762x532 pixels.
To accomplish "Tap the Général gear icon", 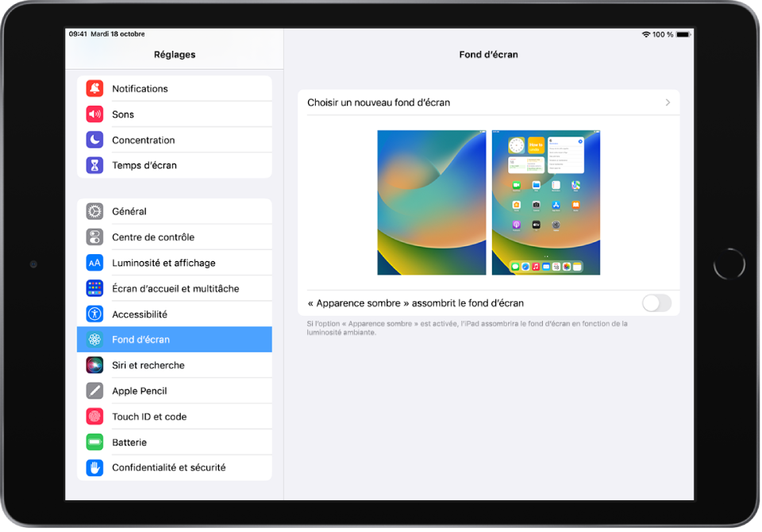I will pos(95,211).
